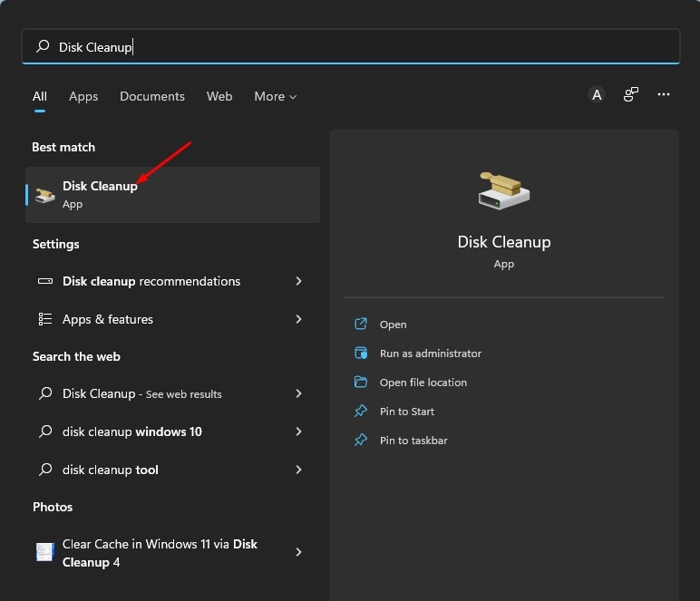
Task: Choose Pin to taskbar
Action: (413, 441)
